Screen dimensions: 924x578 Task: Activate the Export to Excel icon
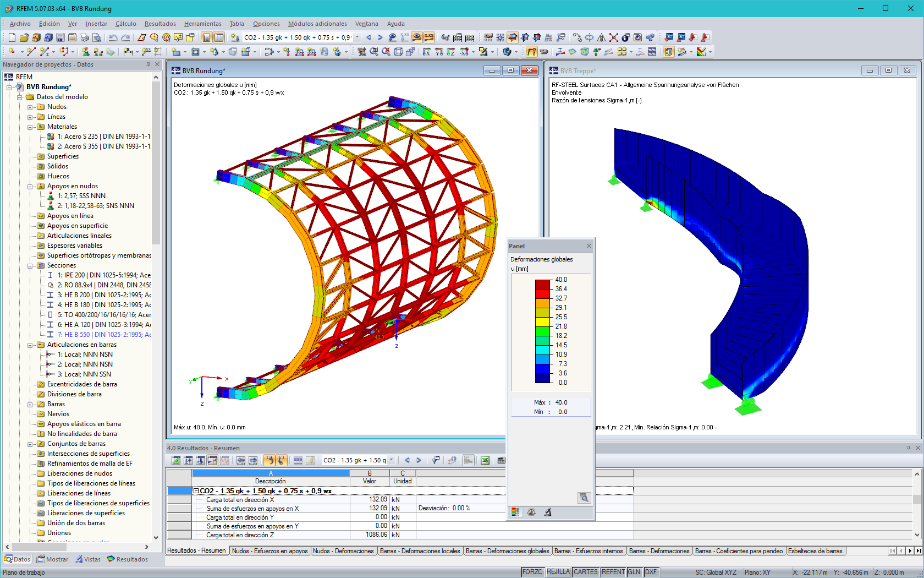[485, 460]
